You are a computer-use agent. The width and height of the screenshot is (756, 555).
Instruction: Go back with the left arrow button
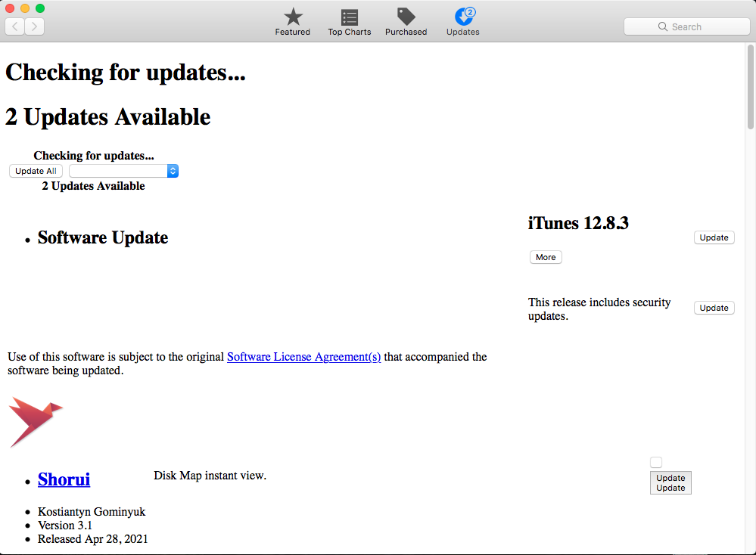click(x=15, y=26)
